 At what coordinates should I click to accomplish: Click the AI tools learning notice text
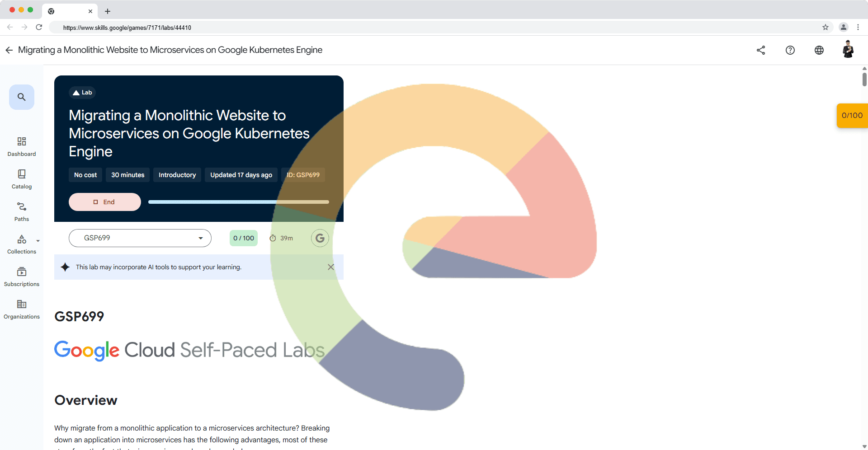point(159,267)
